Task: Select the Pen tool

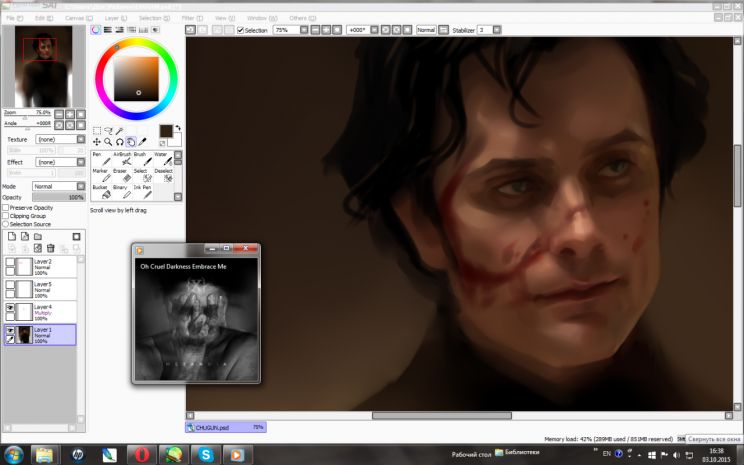Action: click(x=101, y=159)
